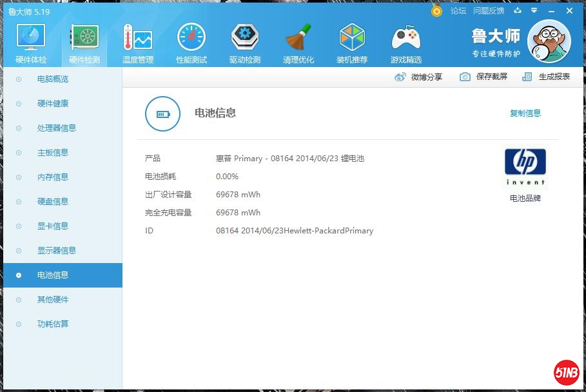Click the 复制信息 copy info link
This screenshot has width=586, height=392.
point(525,113)
